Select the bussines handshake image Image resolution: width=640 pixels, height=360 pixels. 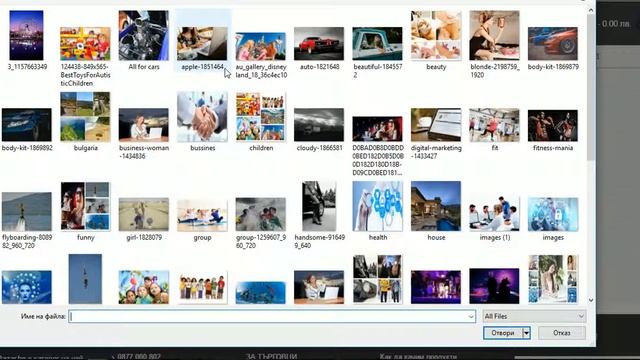(x=202, y=117)
